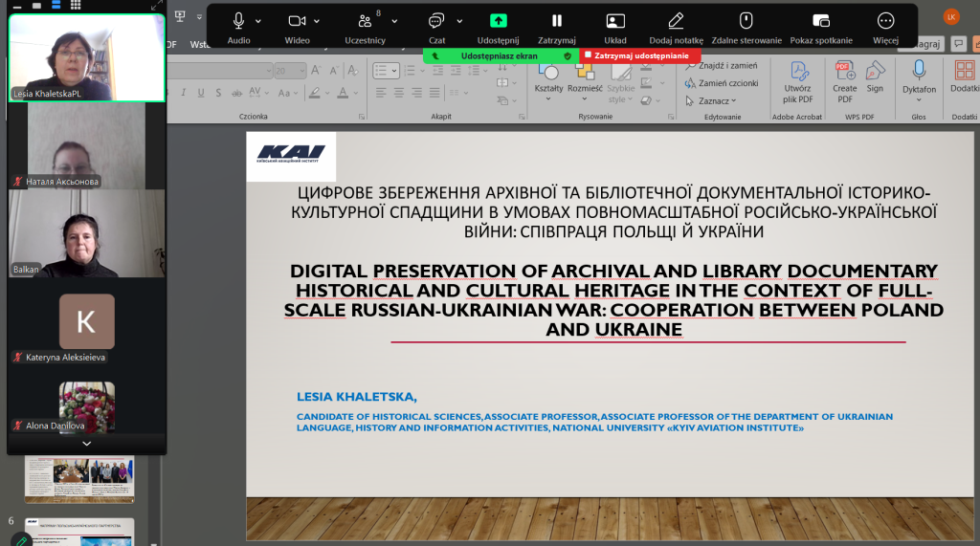Click the red Zatrzymaj udostępnianie button

[636, 56]
